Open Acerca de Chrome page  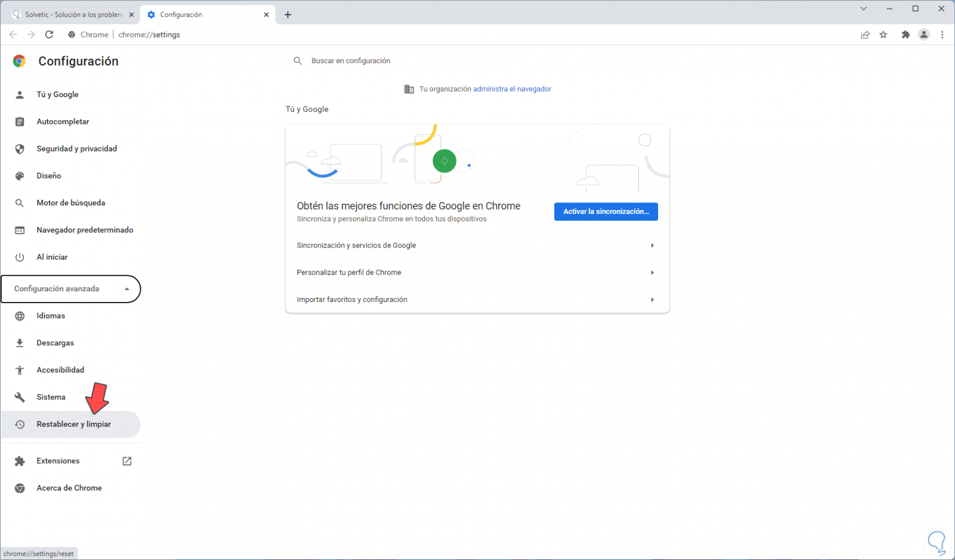pos(71,488)
